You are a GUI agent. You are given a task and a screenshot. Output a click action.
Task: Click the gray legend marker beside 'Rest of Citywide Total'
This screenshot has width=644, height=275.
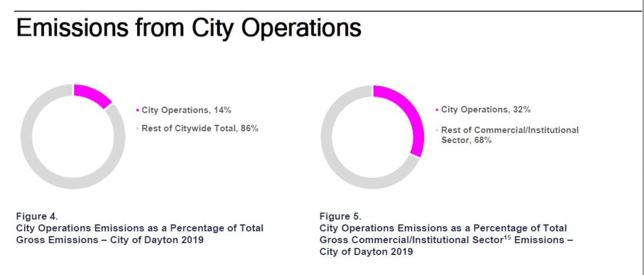(138, 129)
